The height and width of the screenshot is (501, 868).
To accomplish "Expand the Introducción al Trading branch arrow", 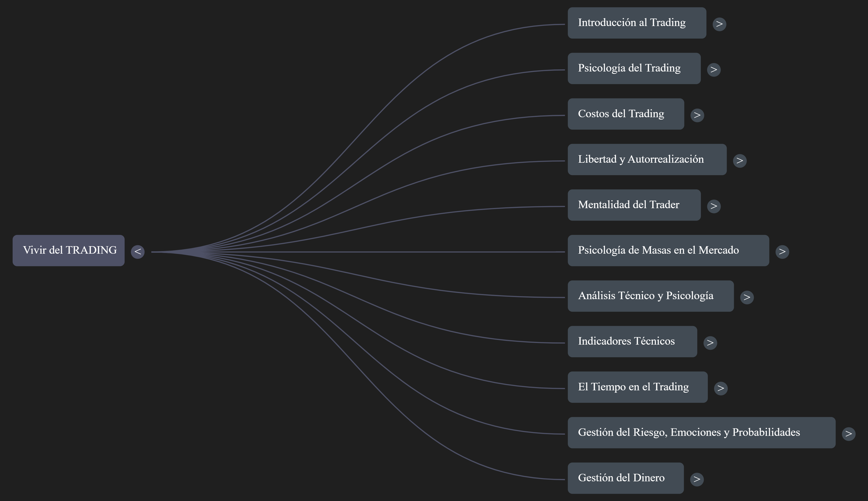I will coord(719,24).
